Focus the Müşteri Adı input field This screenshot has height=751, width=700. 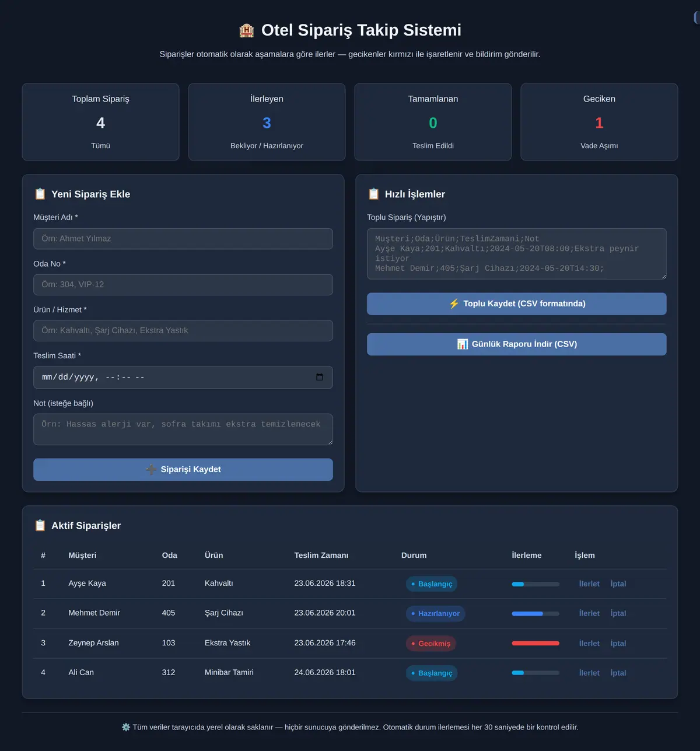point(183,239)
